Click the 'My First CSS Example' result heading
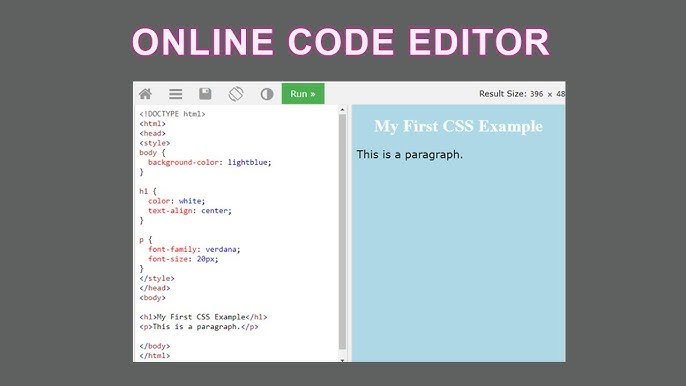Image resolution: width=686 pixels, height=386 pixels. [x=458, y=126]
